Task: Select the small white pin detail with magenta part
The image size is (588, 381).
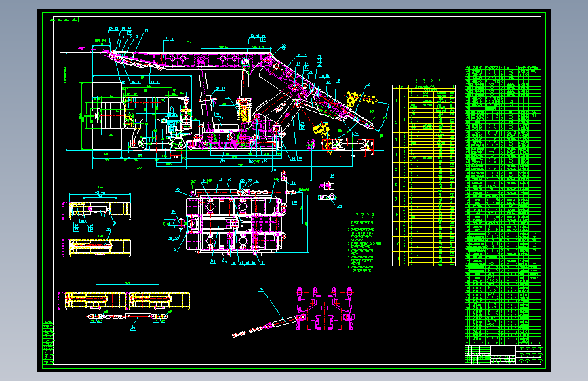Action: (x=327, y=185)
